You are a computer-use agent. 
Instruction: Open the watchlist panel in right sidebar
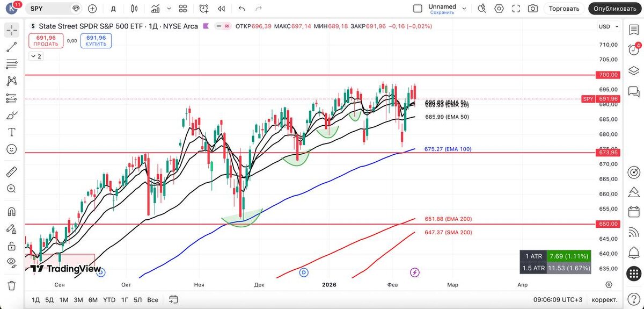tap(633, 30)
